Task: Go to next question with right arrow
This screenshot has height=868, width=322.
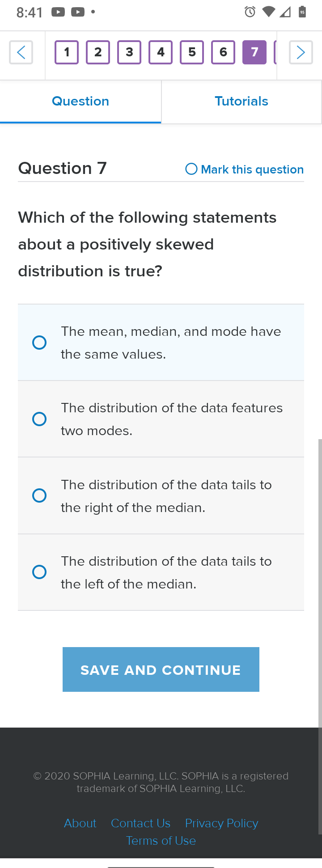Action: [301, 52]
